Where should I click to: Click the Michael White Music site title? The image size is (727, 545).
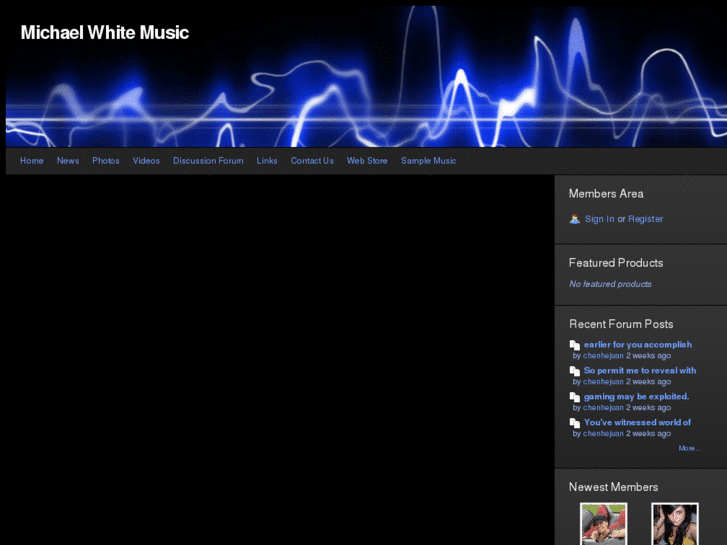click(x=105, y=32)
